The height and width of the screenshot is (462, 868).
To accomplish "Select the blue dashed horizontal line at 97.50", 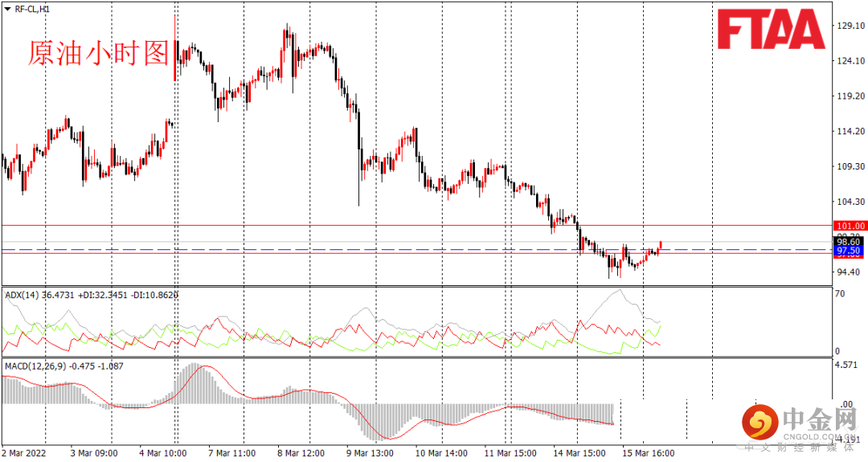I will [x=416, y=250].
